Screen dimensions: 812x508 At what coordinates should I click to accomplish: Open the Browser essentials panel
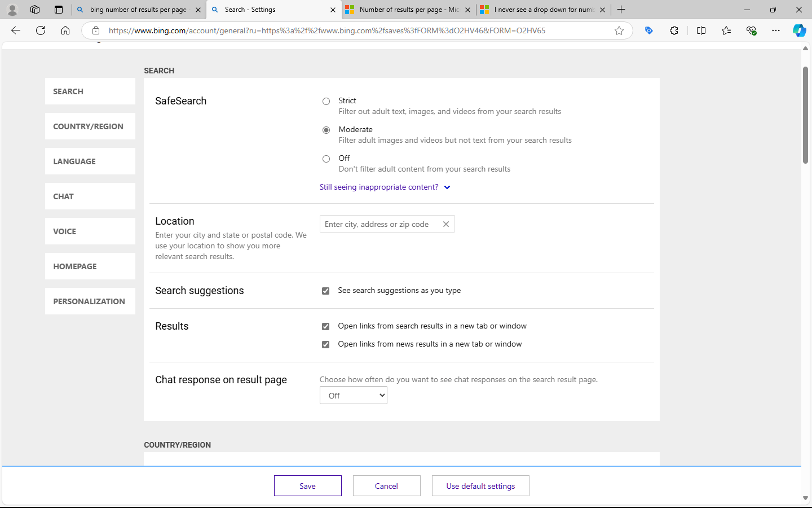point(751,30)
